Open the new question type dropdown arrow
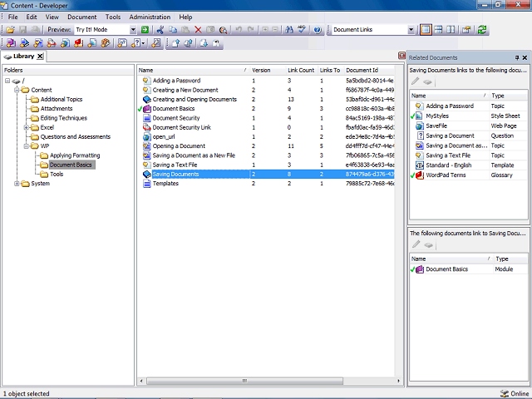 (x=143, y=43)
